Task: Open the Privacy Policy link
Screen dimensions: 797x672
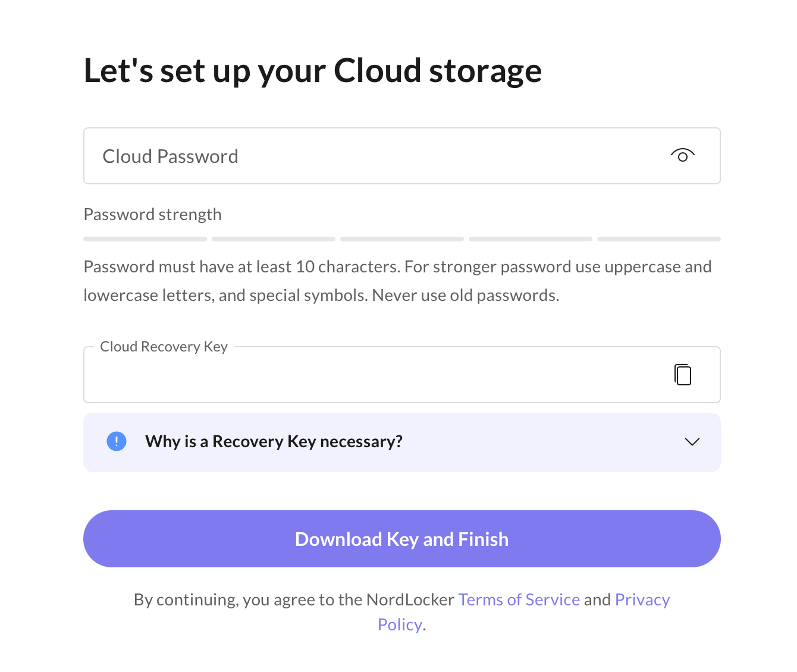Action: tap(642, 599)
